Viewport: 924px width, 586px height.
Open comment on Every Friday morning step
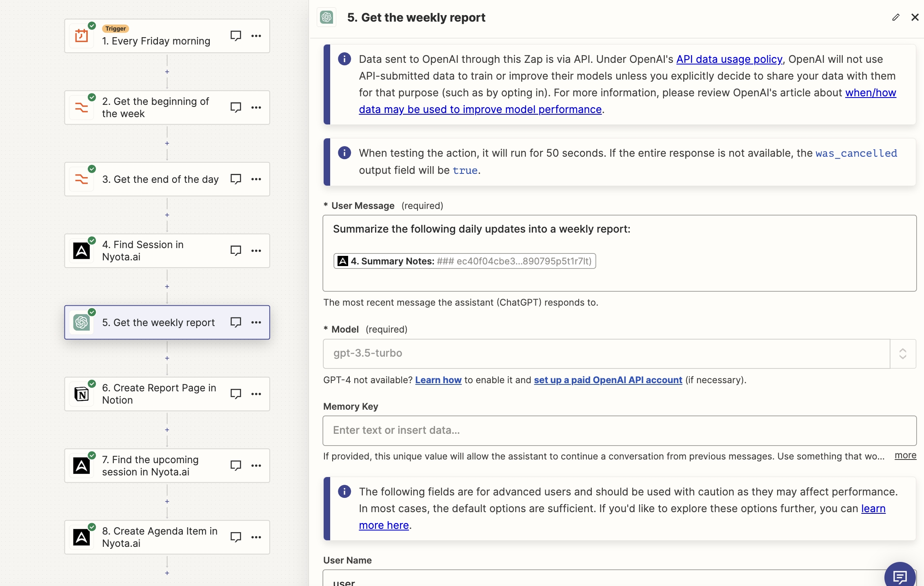[x=235, y=36]
